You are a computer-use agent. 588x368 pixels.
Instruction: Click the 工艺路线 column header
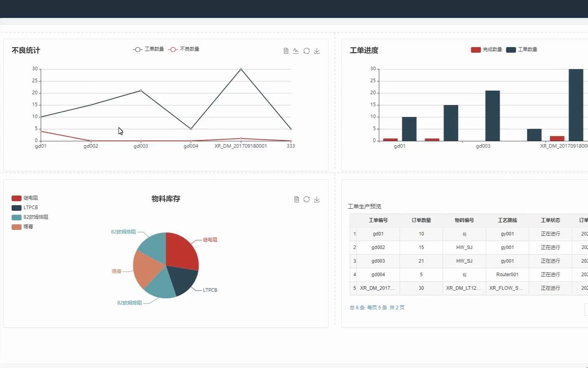[507, 220]
